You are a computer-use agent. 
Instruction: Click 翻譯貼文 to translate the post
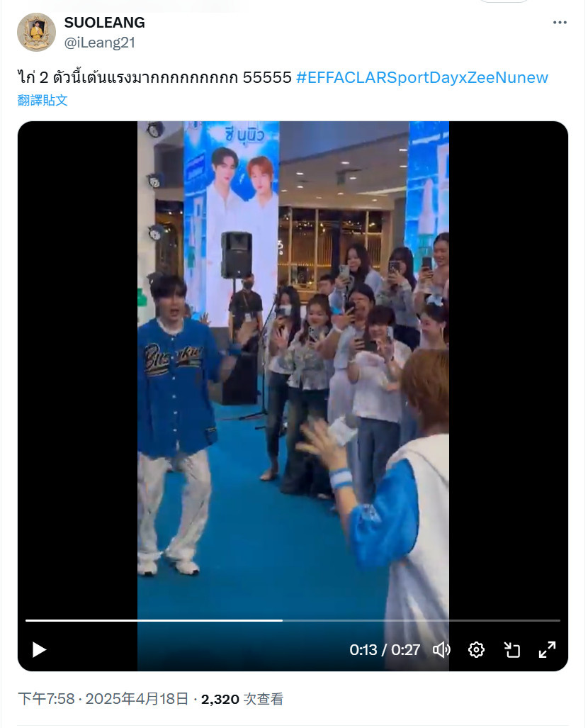tap(43, 100)
